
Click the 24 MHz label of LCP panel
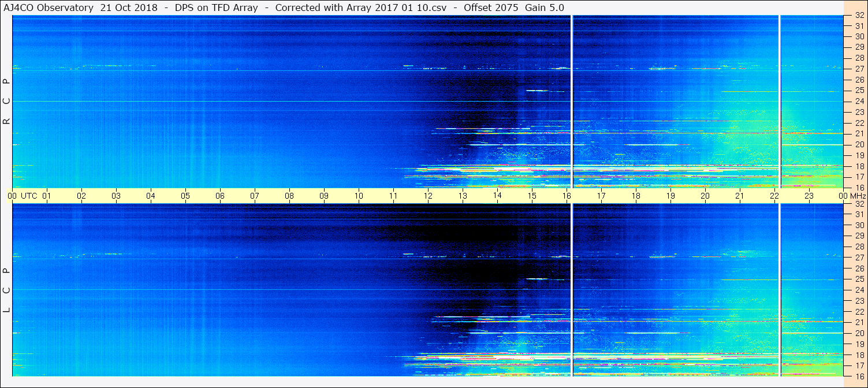859,290
